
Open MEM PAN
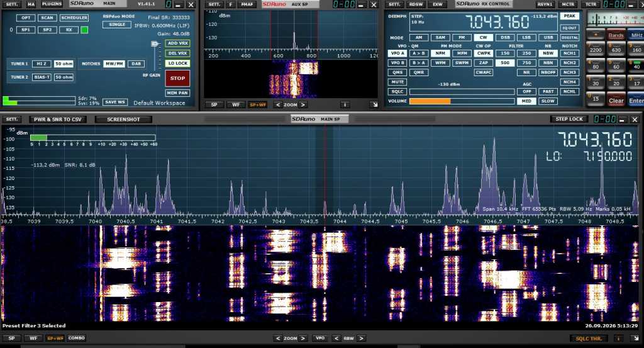click(x=177, y=93)
